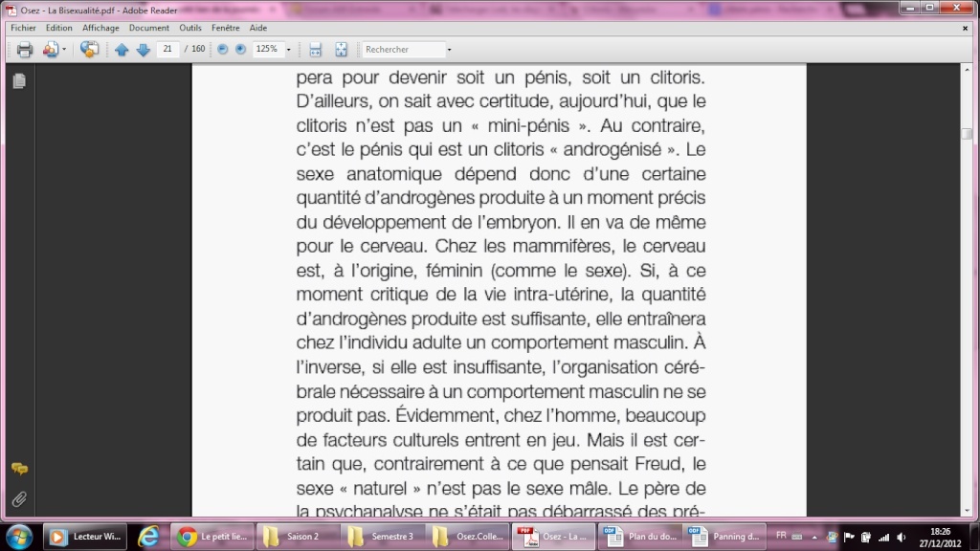
Task: Switch to 'Plan du do...' document taskbar button
Action: pos(638,537)
